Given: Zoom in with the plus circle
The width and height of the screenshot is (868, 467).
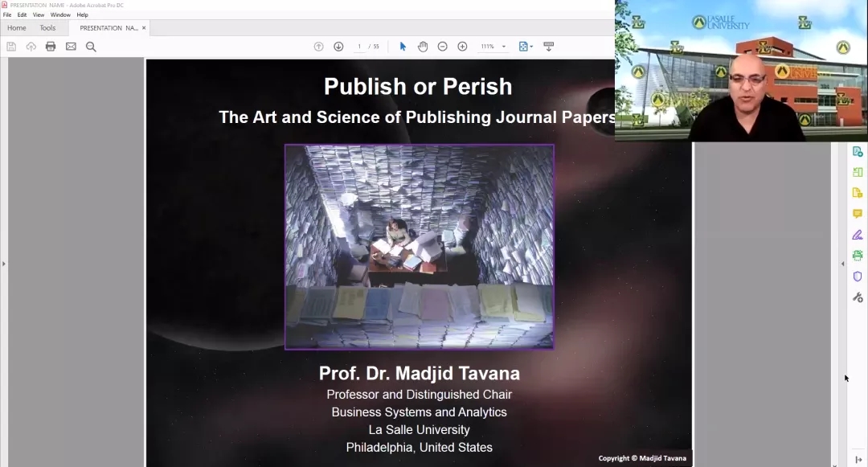Looking at the screenshot, I should (x=462, y=47).
